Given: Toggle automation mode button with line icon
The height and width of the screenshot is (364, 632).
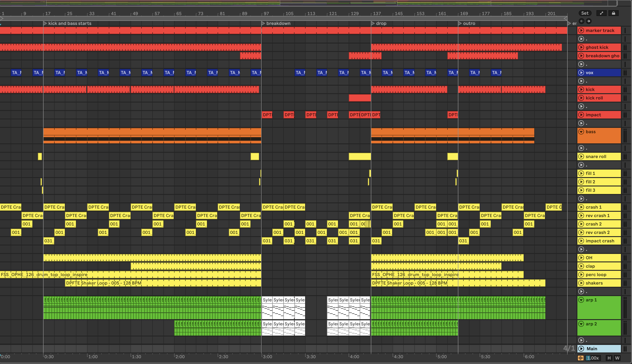Looking at the screenshot, I should point(602,13).
